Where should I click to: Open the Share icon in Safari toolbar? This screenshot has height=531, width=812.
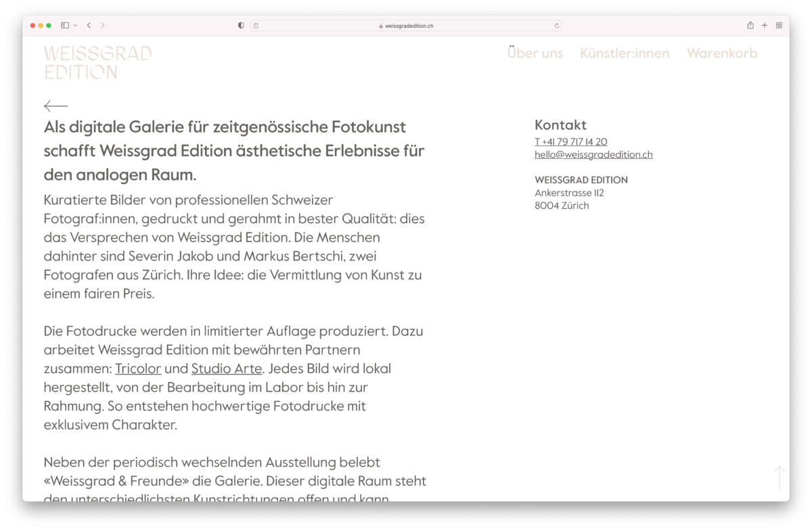750,26
